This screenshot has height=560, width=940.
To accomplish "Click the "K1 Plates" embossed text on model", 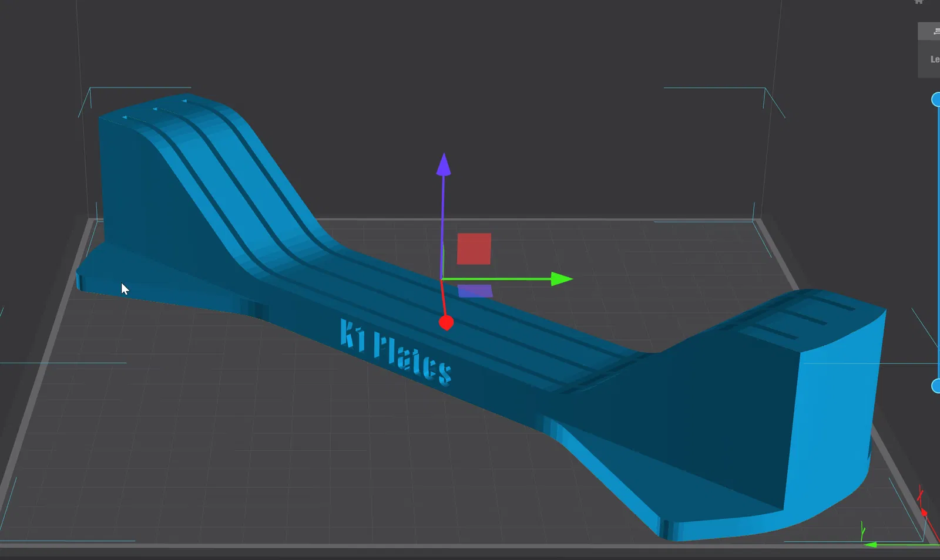I will click(395, 352).
